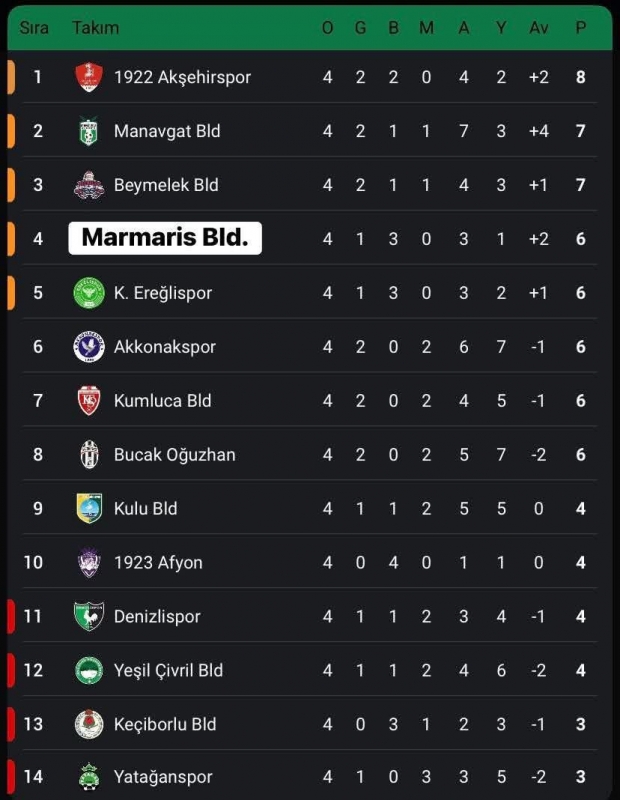The height and width of the screenshot is (800, 620).
Task: Click the K. Ereğlispor green logo
Action: (89, 293)
